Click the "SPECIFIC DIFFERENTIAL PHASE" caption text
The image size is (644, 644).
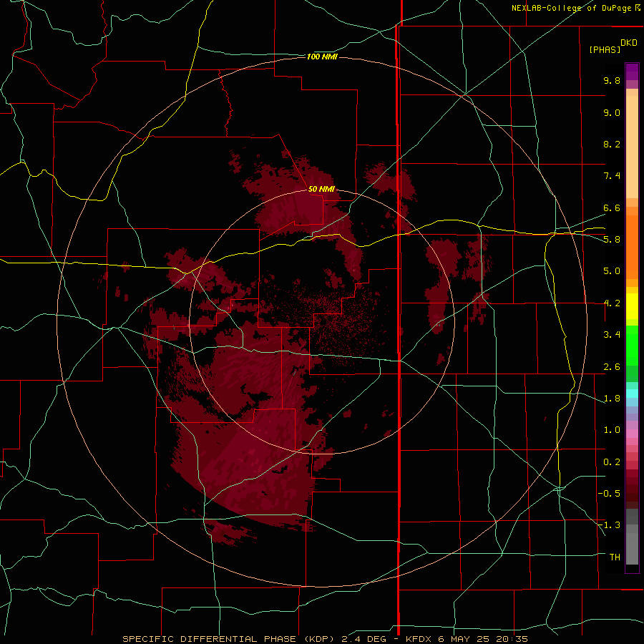click(209, 639)
